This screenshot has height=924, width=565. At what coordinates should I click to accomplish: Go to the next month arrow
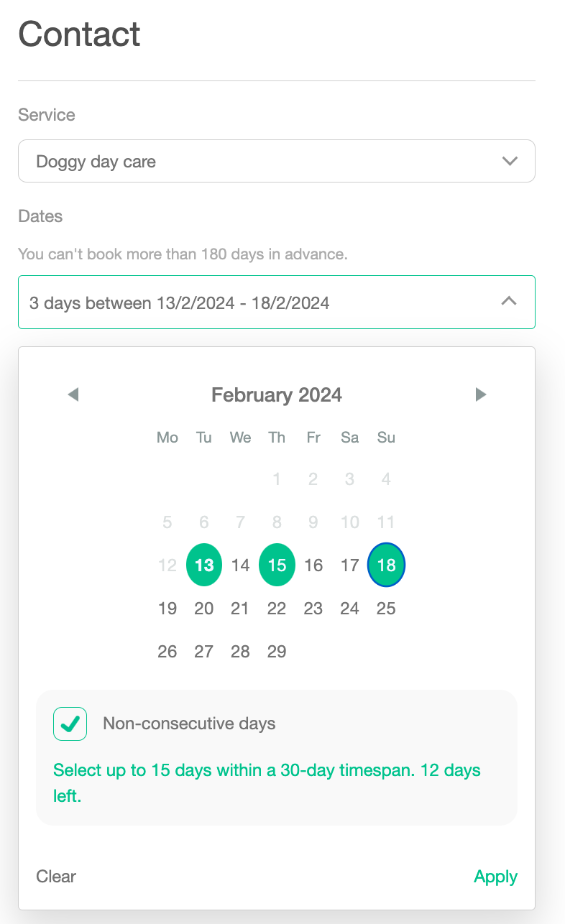481,394
